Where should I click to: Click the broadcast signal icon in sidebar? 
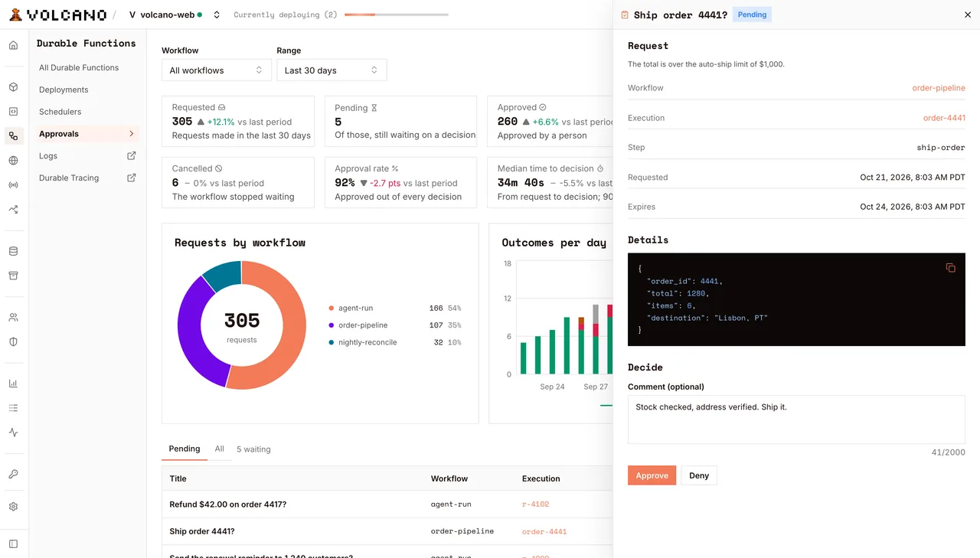coord(13,185)
